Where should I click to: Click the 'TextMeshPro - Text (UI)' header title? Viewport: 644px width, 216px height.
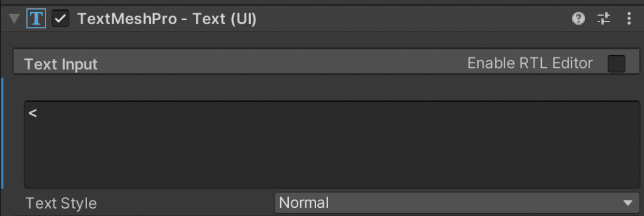tap(167, 19)
